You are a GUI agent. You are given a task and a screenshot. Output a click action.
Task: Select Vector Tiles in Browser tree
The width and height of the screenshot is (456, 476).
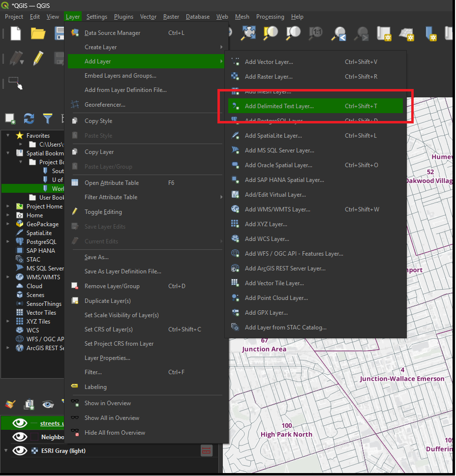(x=41, y=312)
